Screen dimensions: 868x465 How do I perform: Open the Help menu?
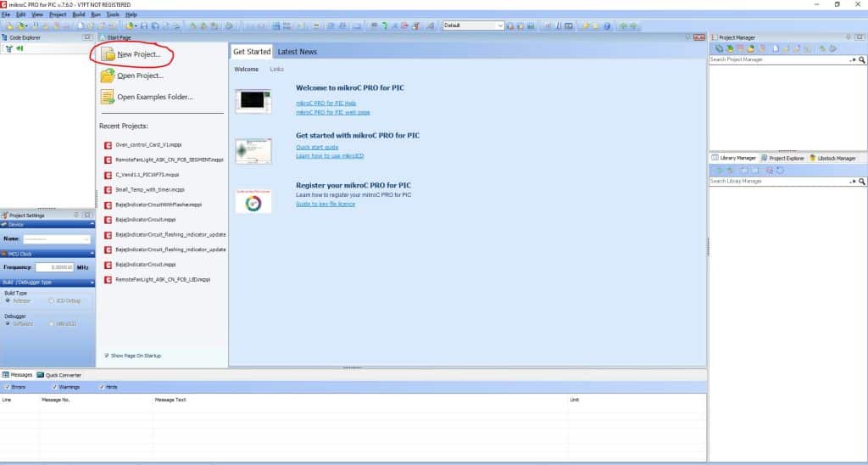pos(131,14)
